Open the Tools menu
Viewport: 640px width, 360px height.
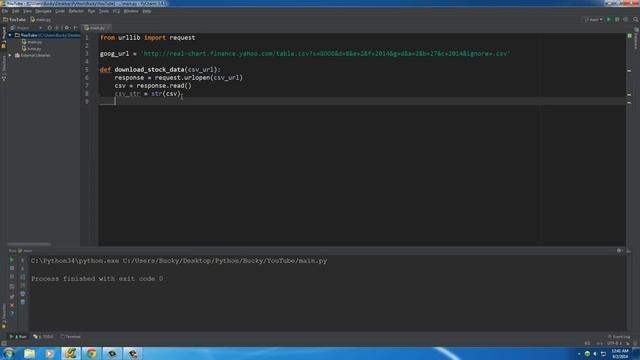tap(104, 11)
